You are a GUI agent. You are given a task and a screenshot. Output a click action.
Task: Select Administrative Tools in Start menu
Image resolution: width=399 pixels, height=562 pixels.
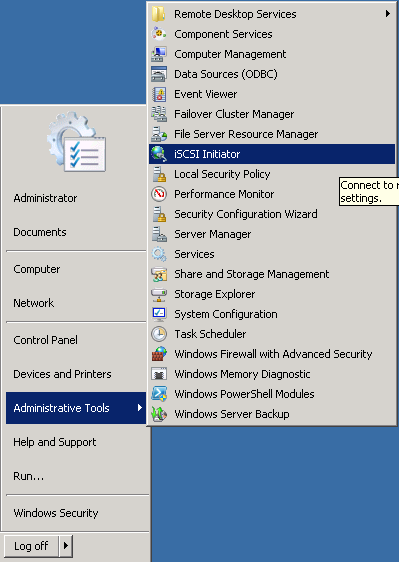(x=76, y=408)
